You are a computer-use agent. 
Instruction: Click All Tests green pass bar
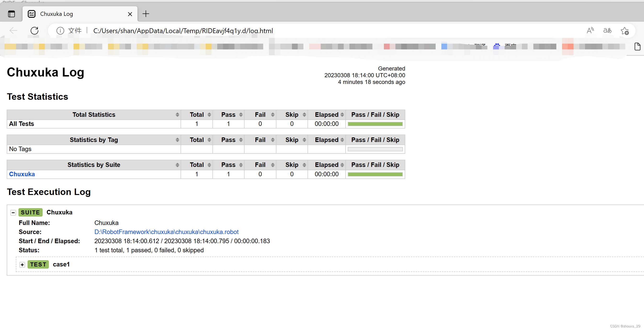375,124
